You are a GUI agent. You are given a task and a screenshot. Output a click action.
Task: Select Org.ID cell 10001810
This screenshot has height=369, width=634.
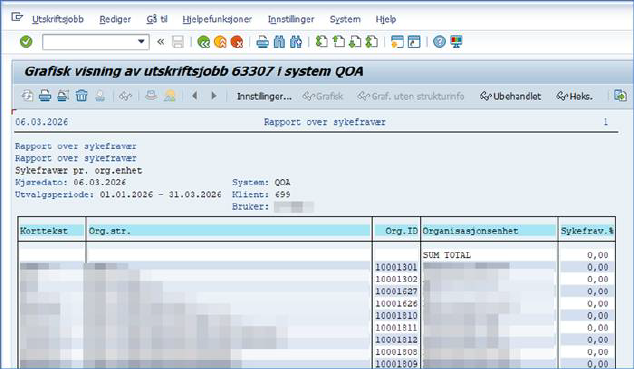coord(396,316)
